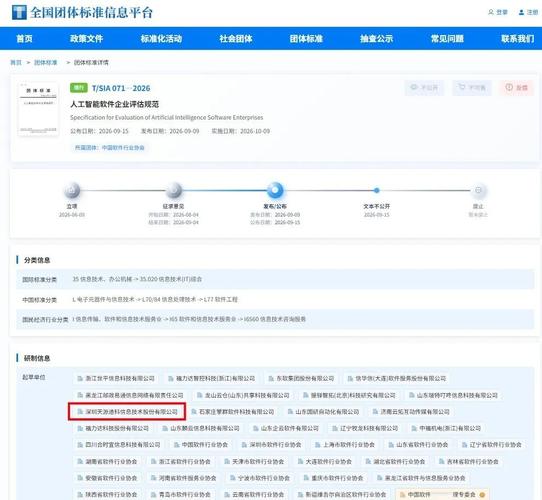This screenshot has width=542, height=500.
Task: Open the 常见问题 navigation item
Action: [x=447, y=38]
